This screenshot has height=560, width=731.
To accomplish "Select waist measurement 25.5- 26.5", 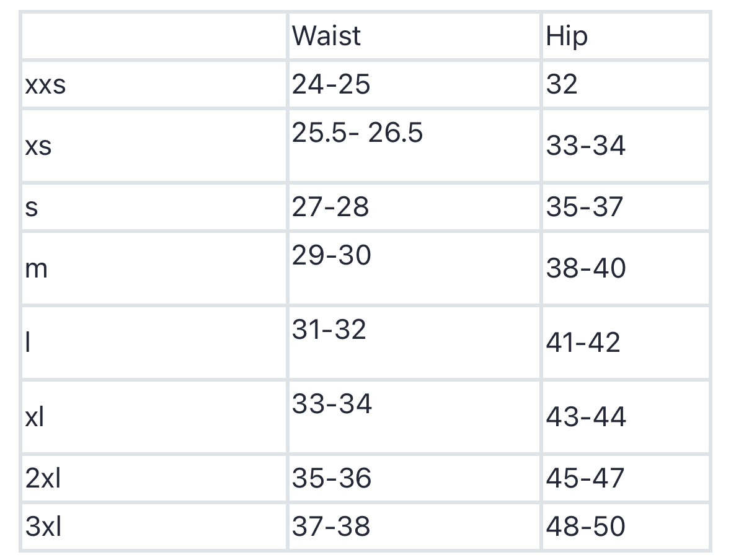I will 357,133.
